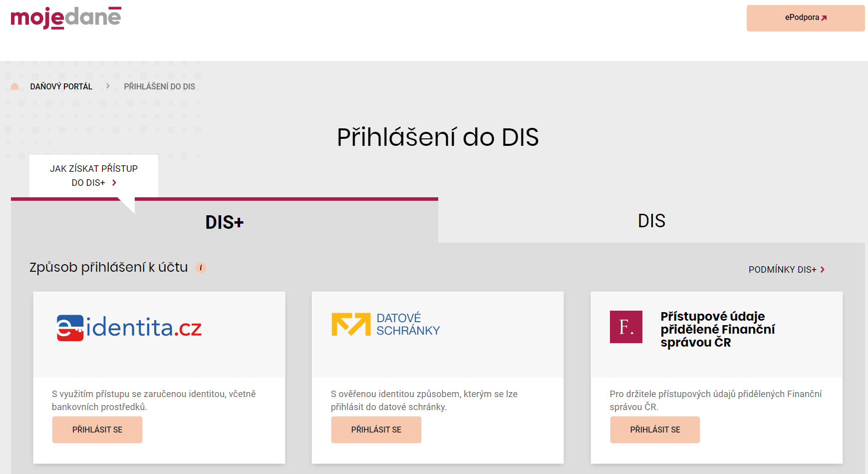Log in via eIdentita PŘIHLÁSIT SE button

pyautogui.click(x=97, y=430)
